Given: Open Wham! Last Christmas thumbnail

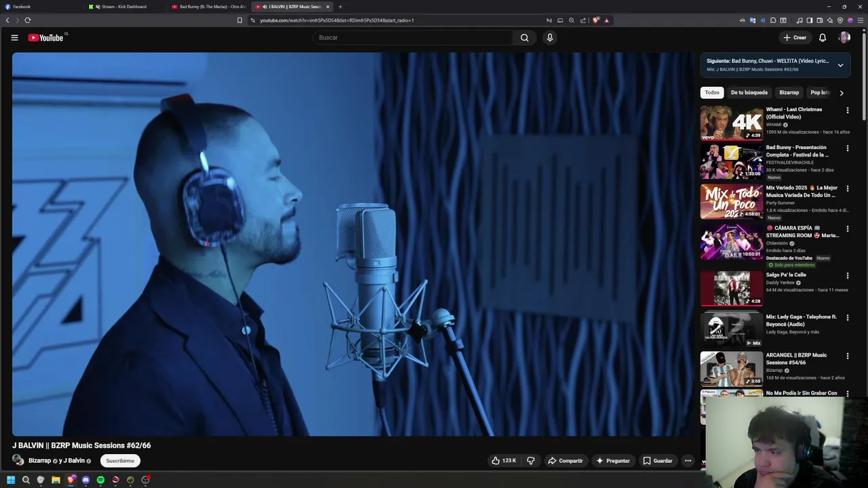Looking at the screenshot, I should click(x=732, y=123).
